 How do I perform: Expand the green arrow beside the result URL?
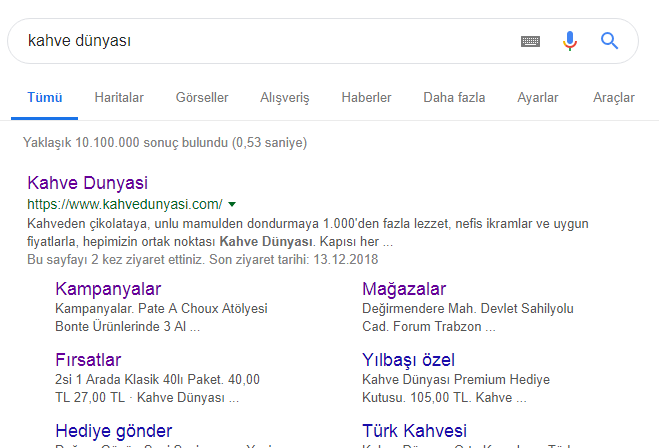pos(232,205)
